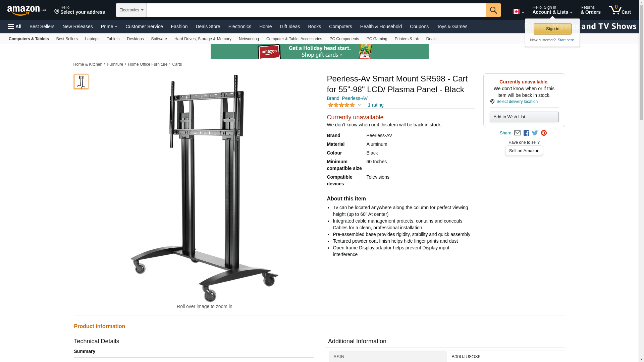Share product on Twitter icon
The image size is (644, 362).
[x=535, y=133]
